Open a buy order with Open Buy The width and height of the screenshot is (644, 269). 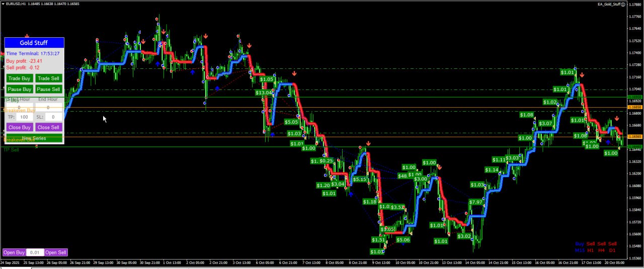14,252
